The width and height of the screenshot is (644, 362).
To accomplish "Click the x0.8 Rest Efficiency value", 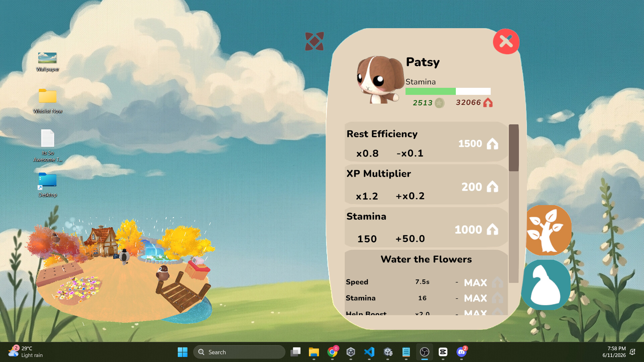I will point(367,153).
